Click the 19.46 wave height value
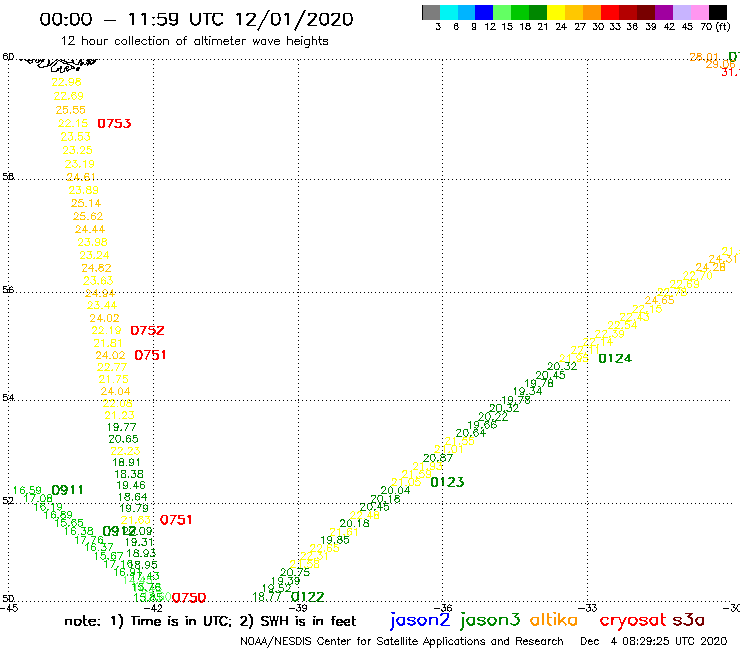The width and height of the screenshot is (740, 650). (131, 485)
